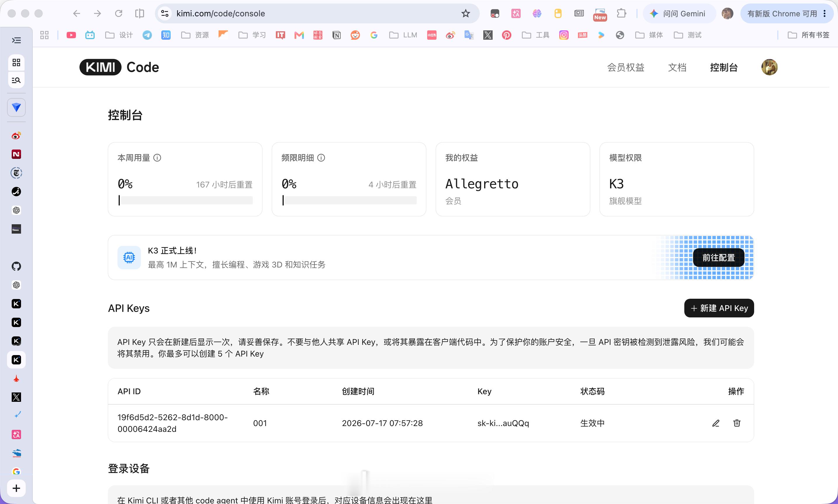This screenshot has width=838, height=504.
Task: Open Chrome extensions puzzle icon
Action: [621, 14]
